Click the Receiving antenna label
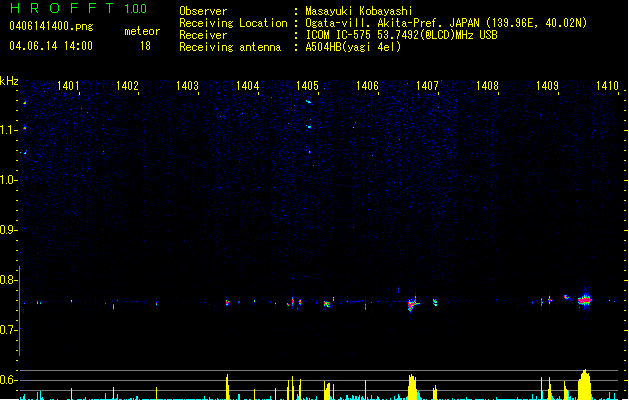The width and height of the screenshot is (629, 400). pos(230,47)
